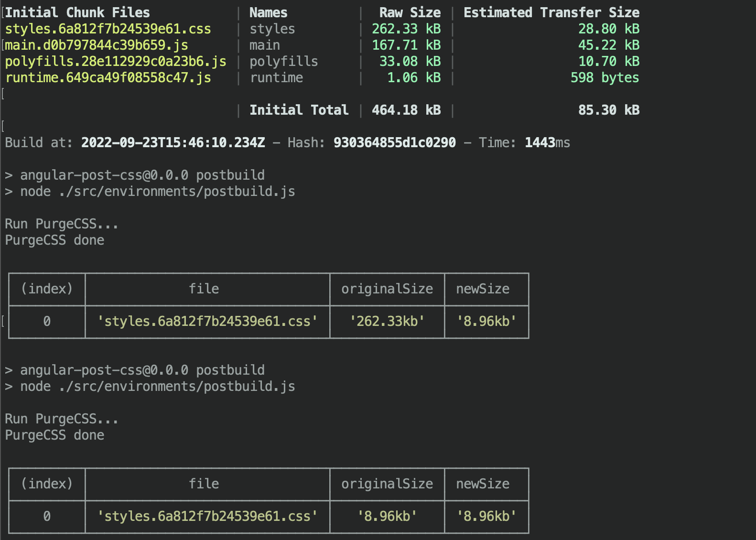
Task: Click second 'node ./src/environments/postbuild.js' line
Action: (158, 387)
